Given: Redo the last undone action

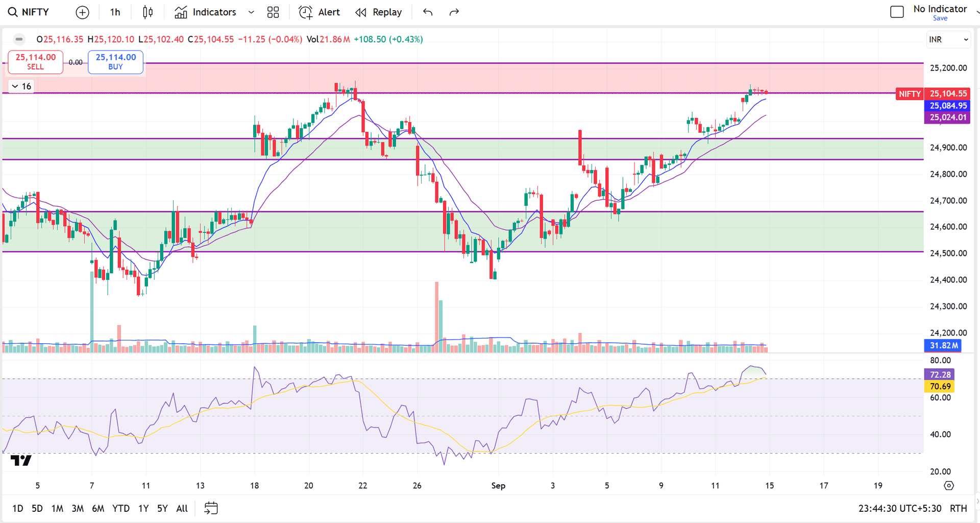Looking at the screenshot, I should pos(454,12).
